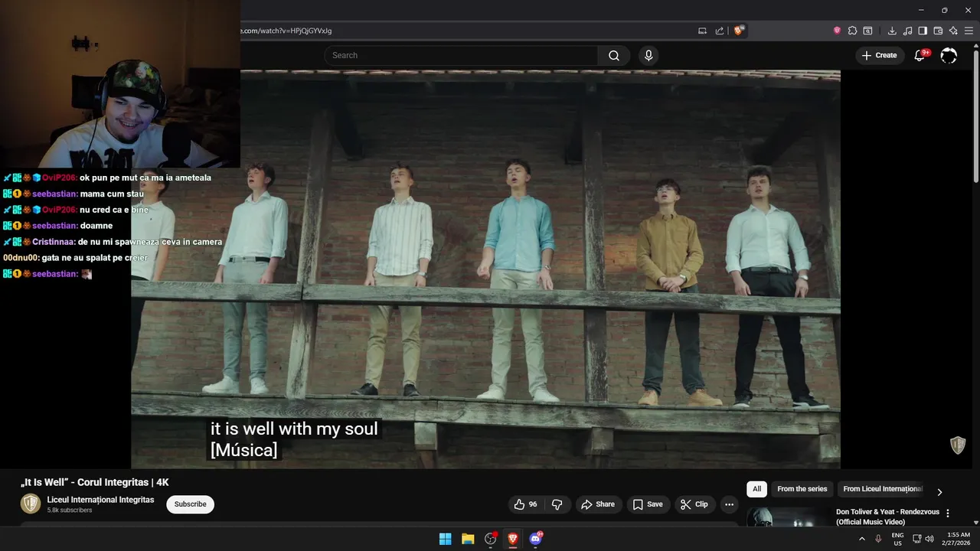
Task: Open the media control music note icon
Action: tap(907, 31)
